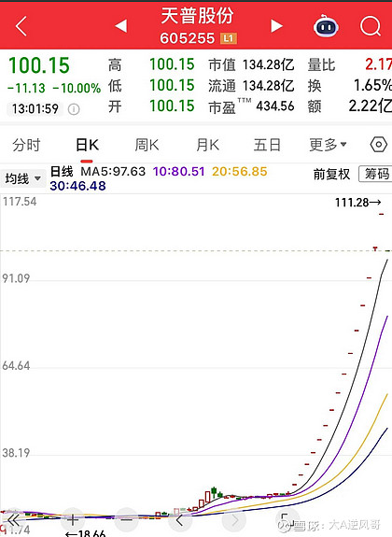392x537 pixels.
Task: Select the 日K tab
Action: click(87, 145)
